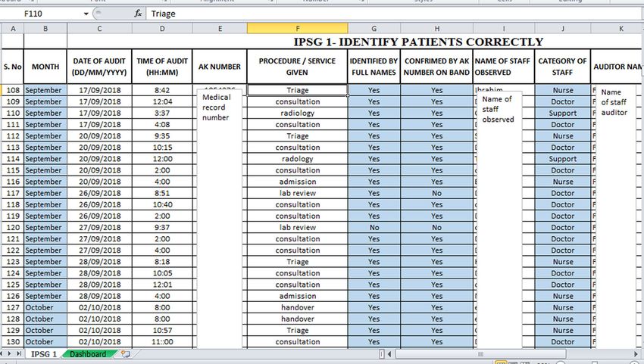Select column E header
This screenshot has height=364, width=644.
click(x=220, y=28)
